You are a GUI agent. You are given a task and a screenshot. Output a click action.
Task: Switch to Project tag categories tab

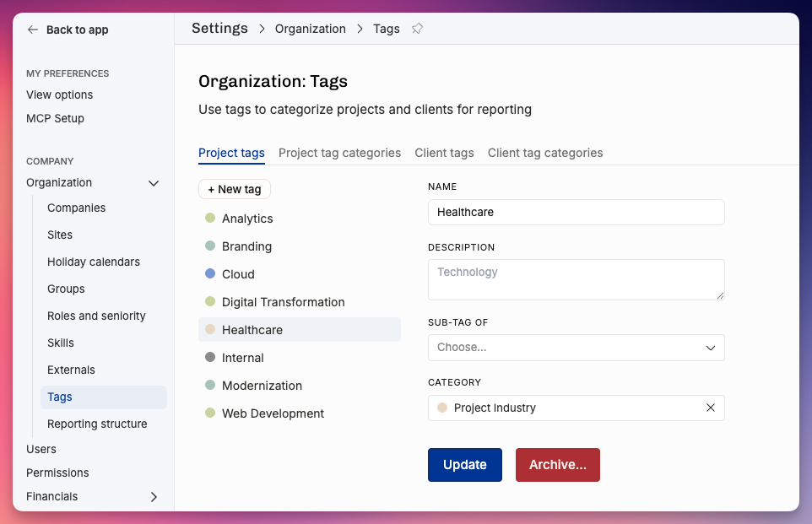tap(339, 153)
